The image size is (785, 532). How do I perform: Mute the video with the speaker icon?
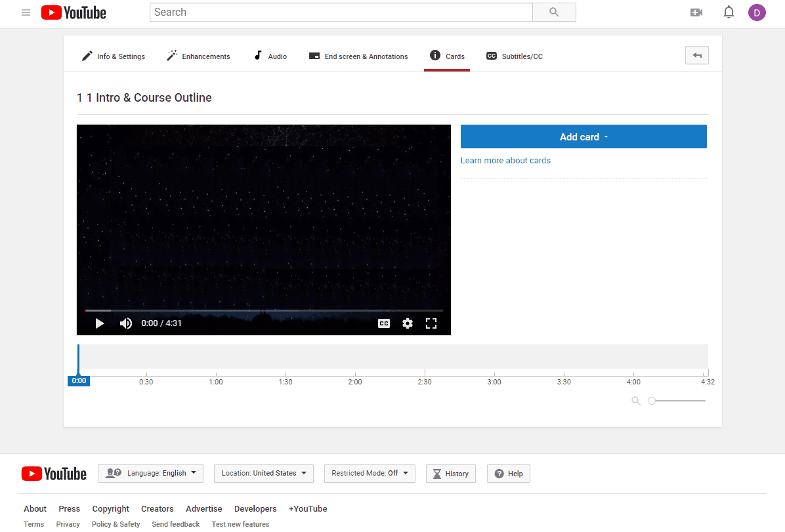(x=126, y=323)
